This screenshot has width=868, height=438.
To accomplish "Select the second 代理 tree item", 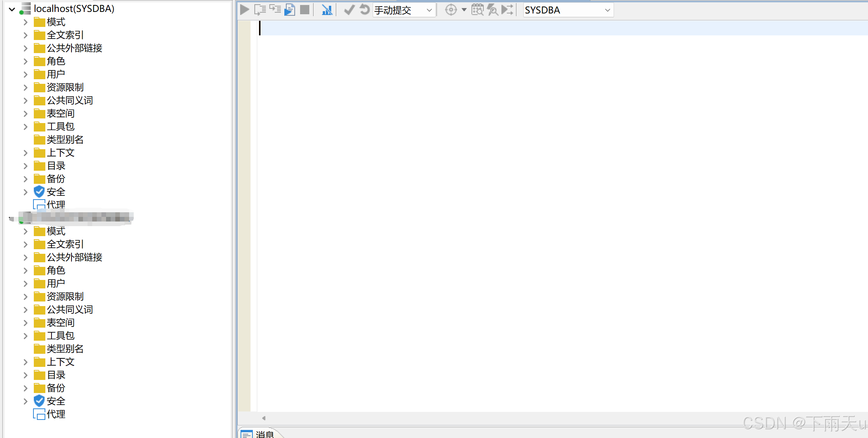I will click(x=56, y=414).
